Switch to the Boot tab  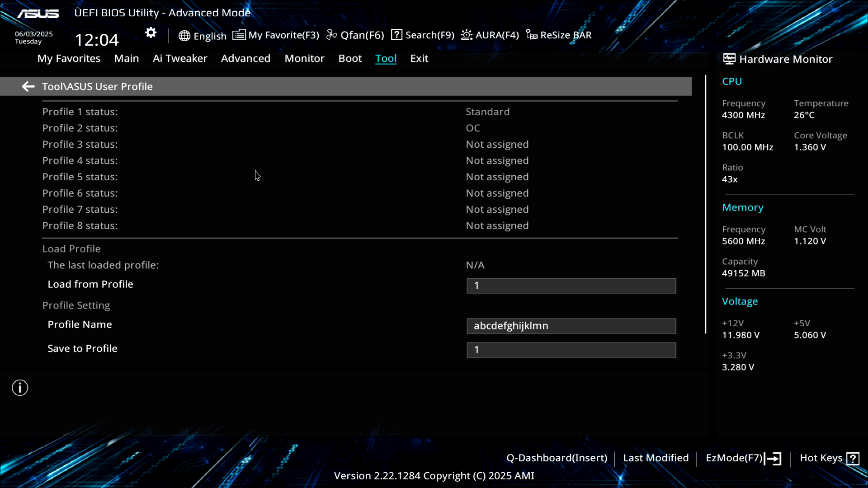(350, 58)
